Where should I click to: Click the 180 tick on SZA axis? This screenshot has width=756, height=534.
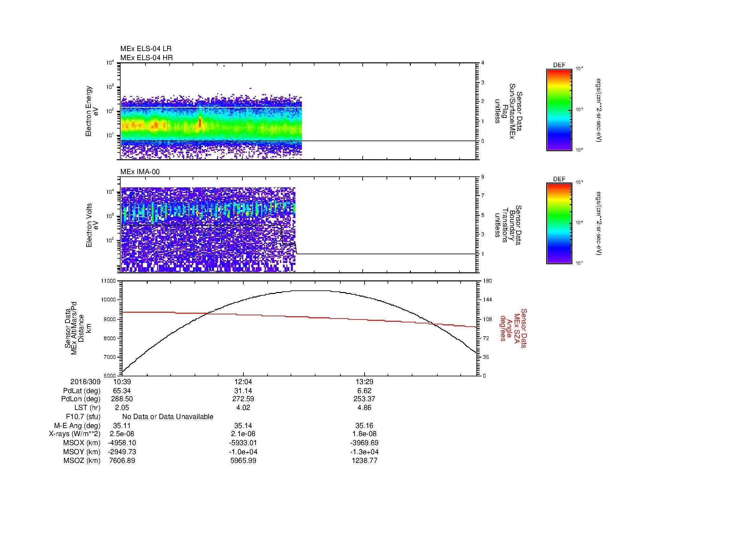point(487,281)
